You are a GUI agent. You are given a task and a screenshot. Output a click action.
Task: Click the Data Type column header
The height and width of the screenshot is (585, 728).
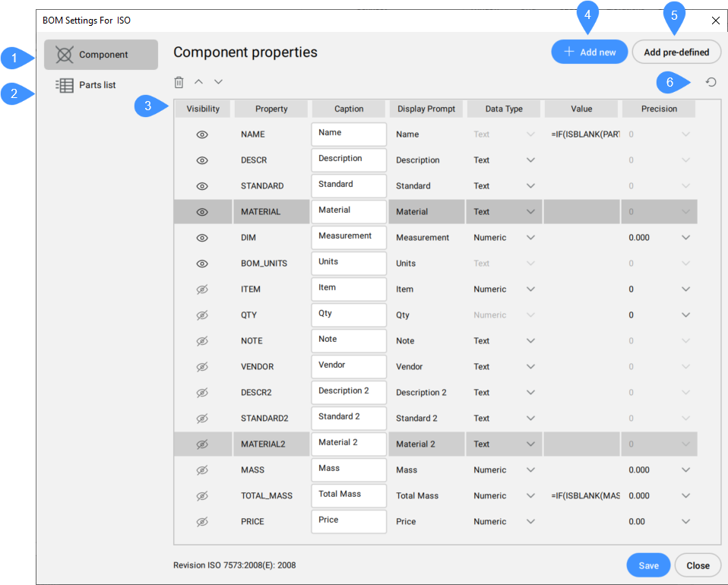[x=504, y=109]
